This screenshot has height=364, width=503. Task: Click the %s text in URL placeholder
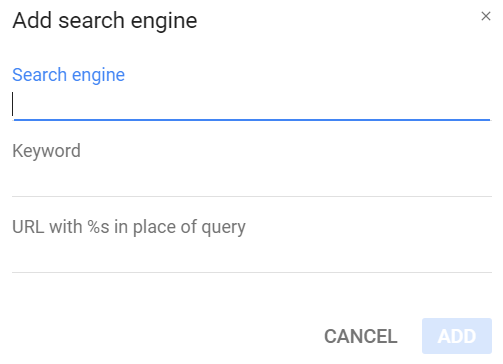pyautogui.click(x=98, y=227)
